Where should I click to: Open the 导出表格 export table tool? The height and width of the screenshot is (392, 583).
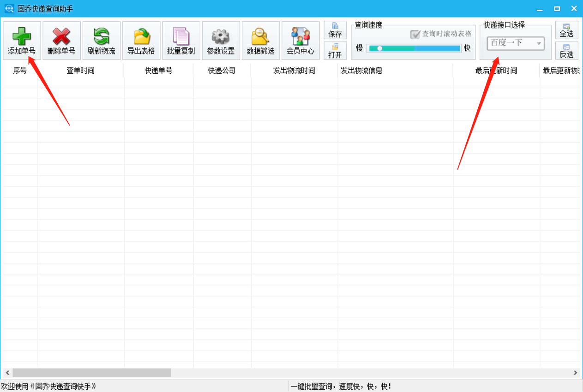tap(141, 40)
